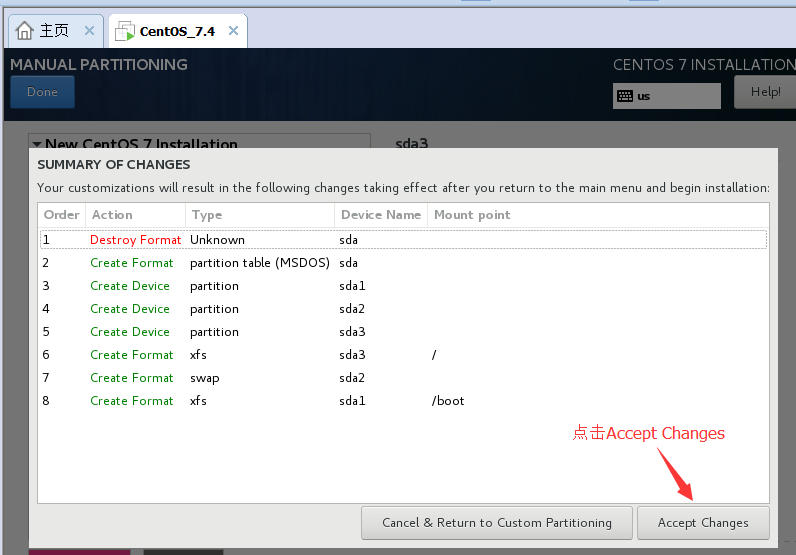
Task: Click the Accept Changes button
Action: click(x=703, y=523)
